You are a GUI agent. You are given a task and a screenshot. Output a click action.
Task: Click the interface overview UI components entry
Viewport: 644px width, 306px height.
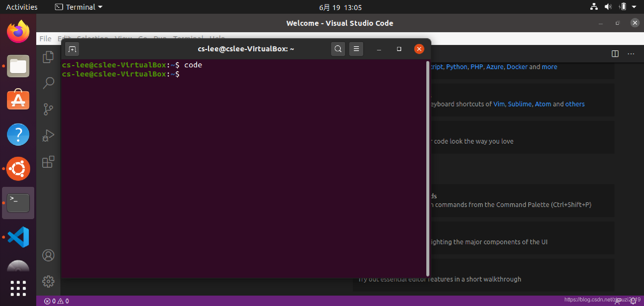523,238
